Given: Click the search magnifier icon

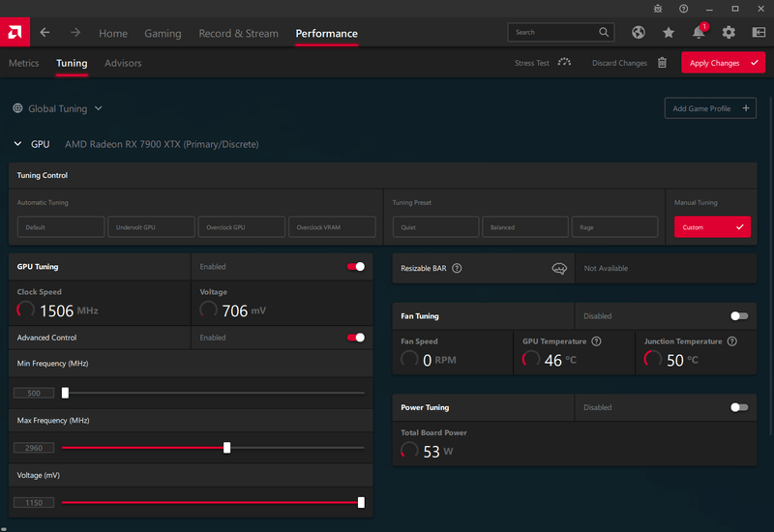Looking at the screenshot, I should pos(603,32).
